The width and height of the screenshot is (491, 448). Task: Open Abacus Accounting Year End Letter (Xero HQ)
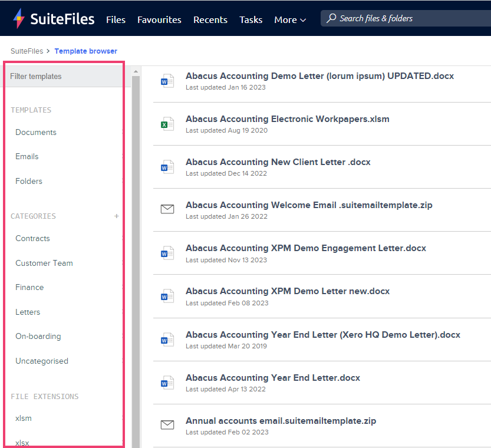click(322, 334)
